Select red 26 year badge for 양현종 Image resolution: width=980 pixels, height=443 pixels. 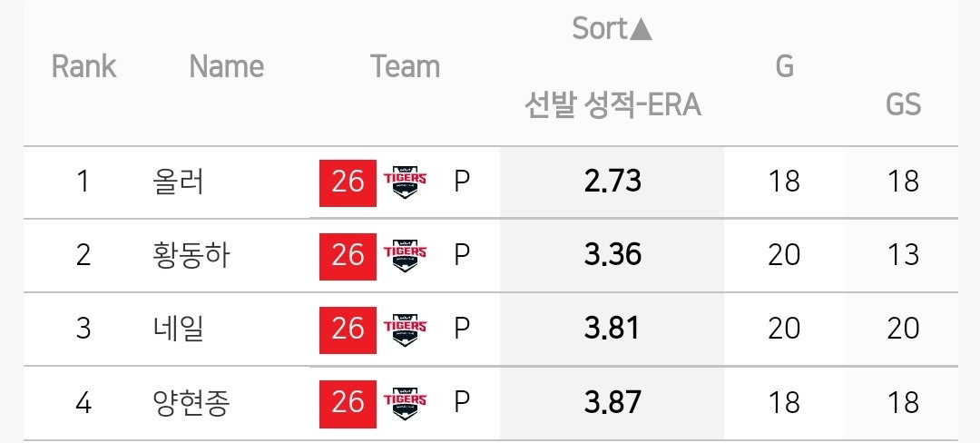click(x=348, y=404)
